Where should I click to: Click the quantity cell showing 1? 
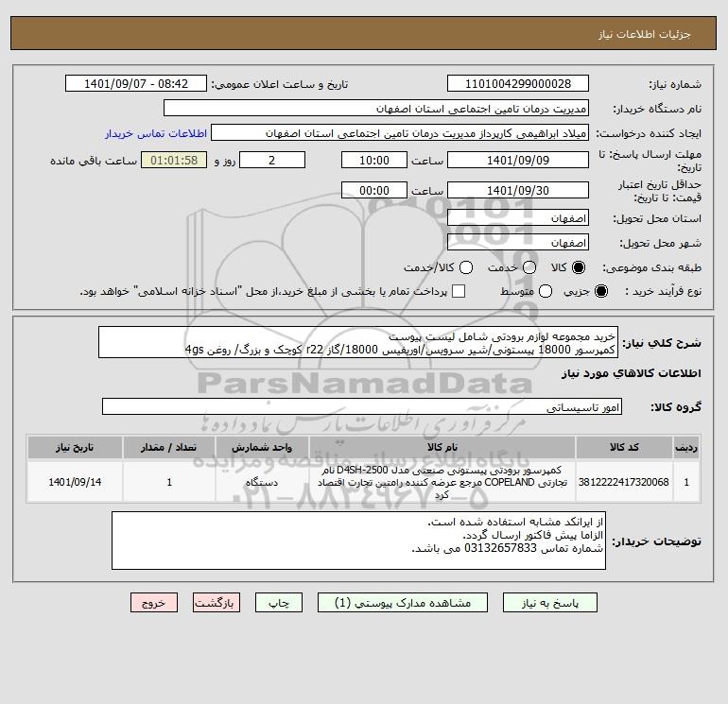[x=169, y=482]
